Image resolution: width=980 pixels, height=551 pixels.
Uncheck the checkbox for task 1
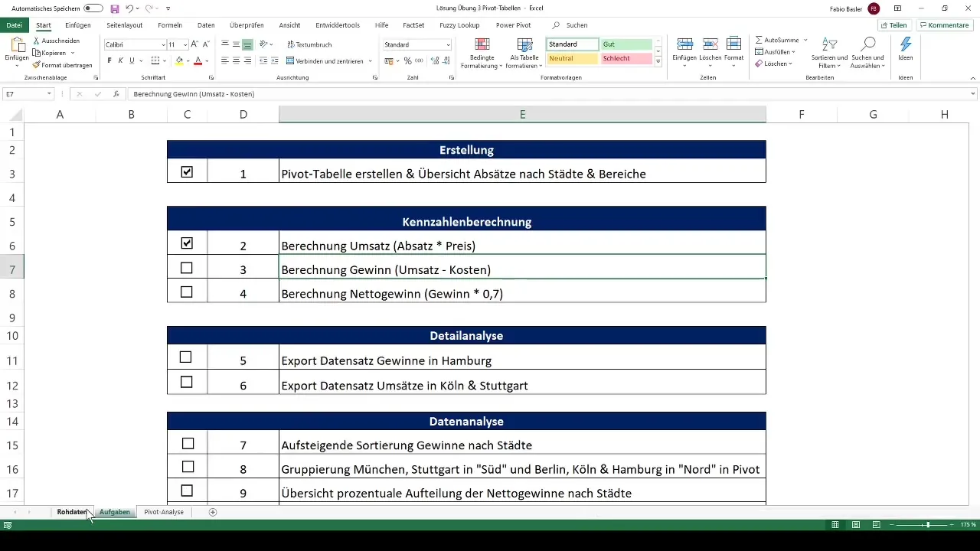coord(187,172)
